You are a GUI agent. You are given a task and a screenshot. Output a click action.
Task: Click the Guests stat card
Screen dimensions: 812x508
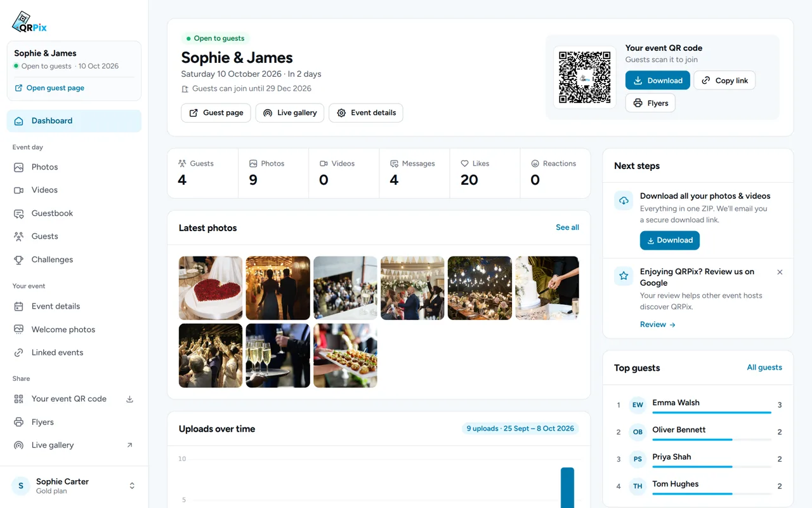pos(203,173)
